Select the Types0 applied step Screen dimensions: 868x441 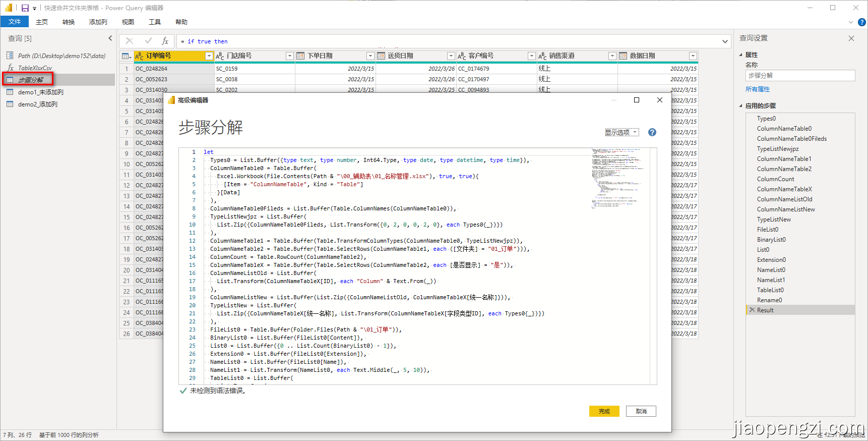[x=800, y=119]
